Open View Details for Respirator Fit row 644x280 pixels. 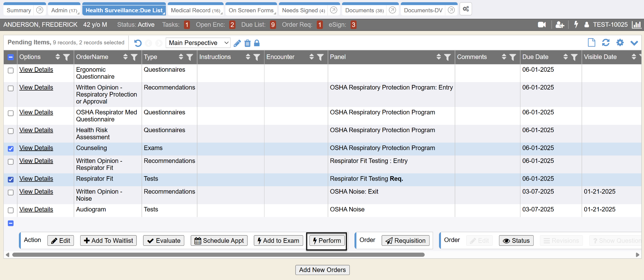click(36, 179)
